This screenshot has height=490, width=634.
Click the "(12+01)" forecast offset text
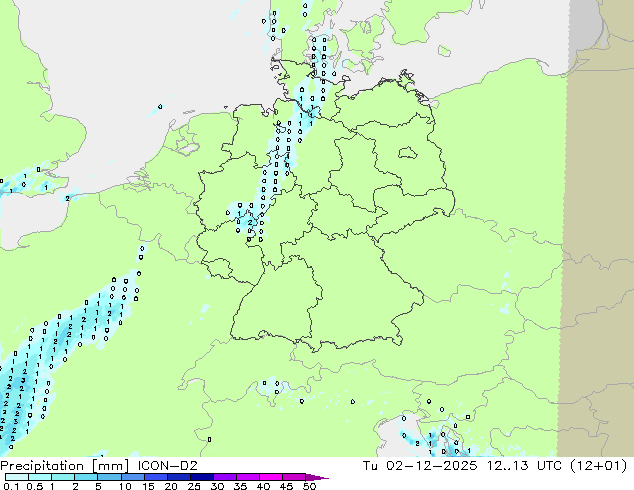(598, 466)
